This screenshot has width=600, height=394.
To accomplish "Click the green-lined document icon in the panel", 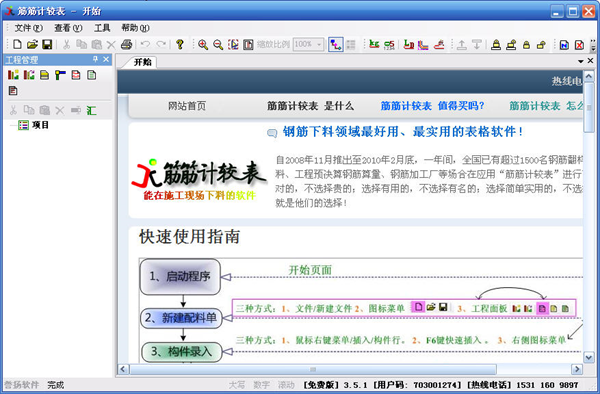I will (91, 75).
